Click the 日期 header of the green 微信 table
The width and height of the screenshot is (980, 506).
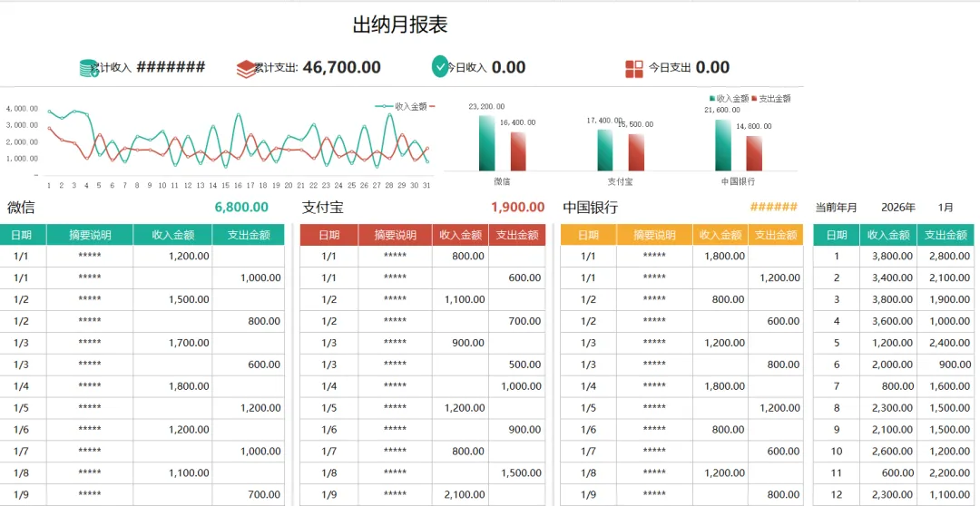point(23,235)
